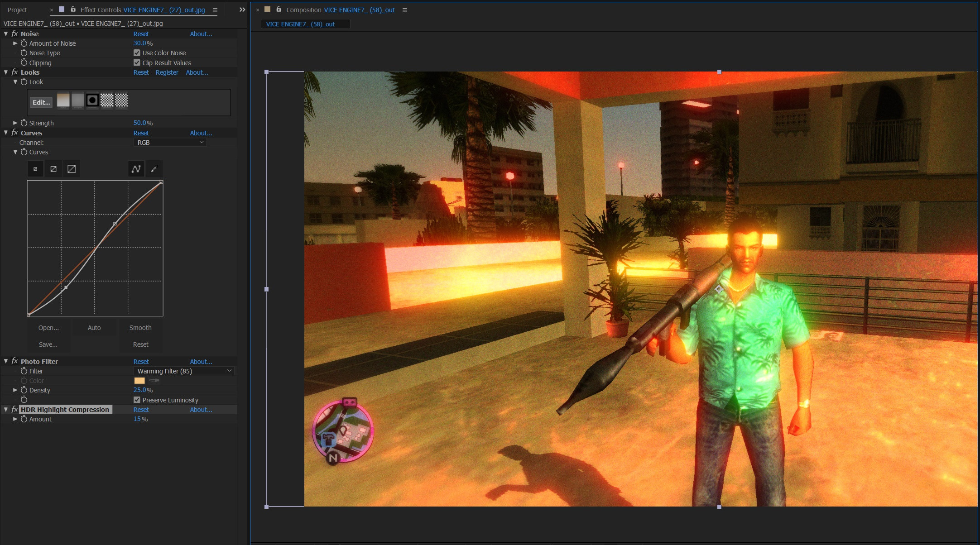Open the Channel RGB dropdown
The image size is (980, 545).
point(170,142)
